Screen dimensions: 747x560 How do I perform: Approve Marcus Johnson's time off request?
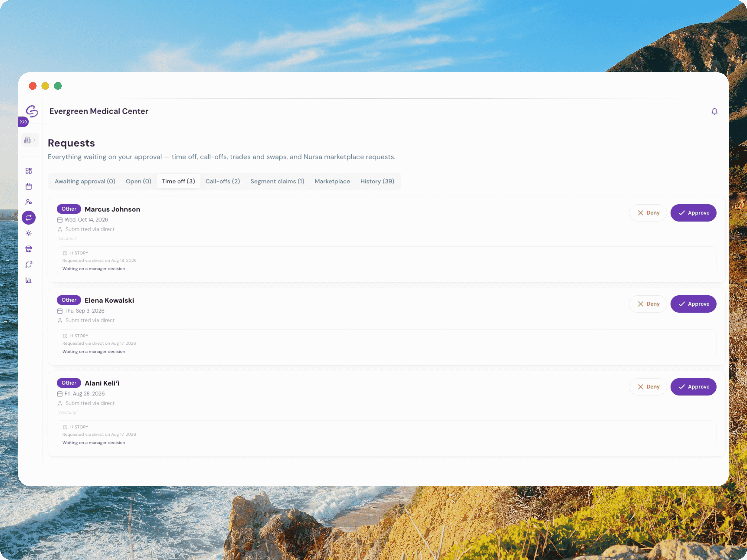pos(693,213)
